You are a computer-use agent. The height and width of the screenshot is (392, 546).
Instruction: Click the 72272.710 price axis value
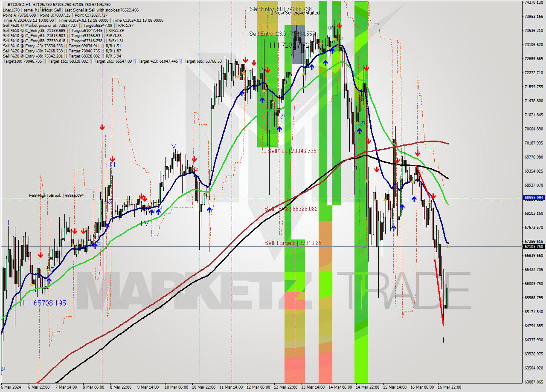point(534,72)
